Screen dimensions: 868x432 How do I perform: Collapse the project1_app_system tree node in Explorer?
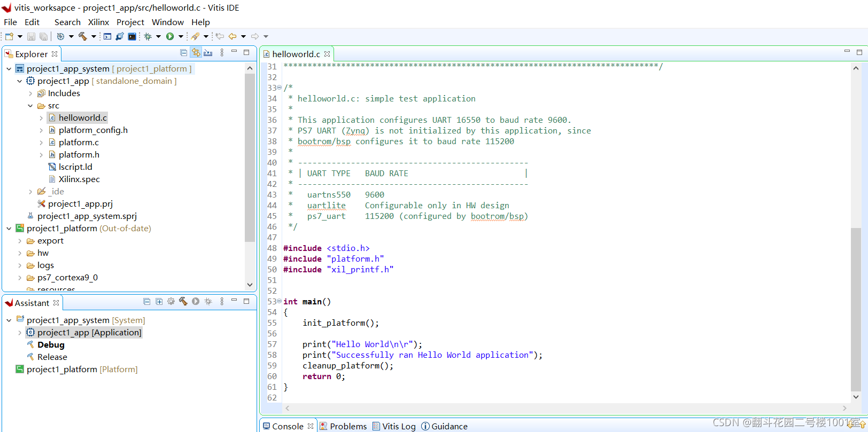tap(9, 69)
